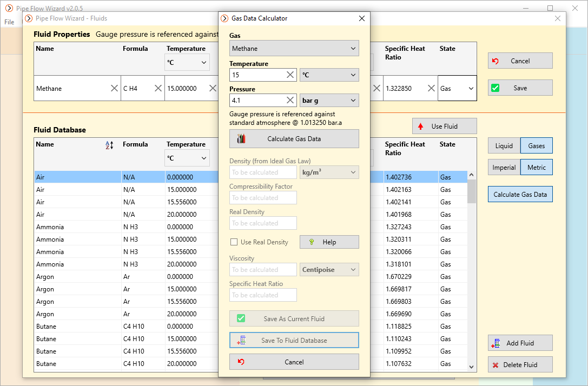The width and height of the screenshot is (588, 386).
Task: Click the Specific Heat Ratio header in Fluid Database
Action: pyautogui.click(x=405, y=149)
